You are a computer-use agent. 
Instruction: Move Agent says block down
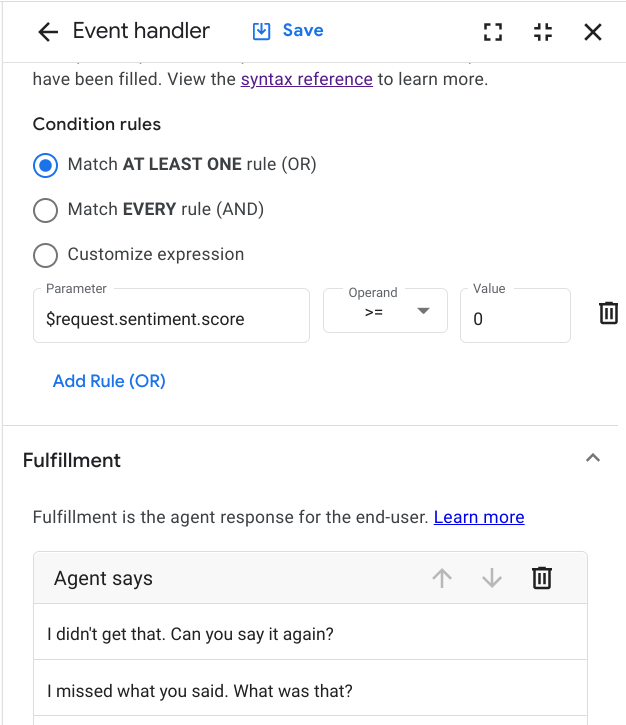tap(492, 578)
